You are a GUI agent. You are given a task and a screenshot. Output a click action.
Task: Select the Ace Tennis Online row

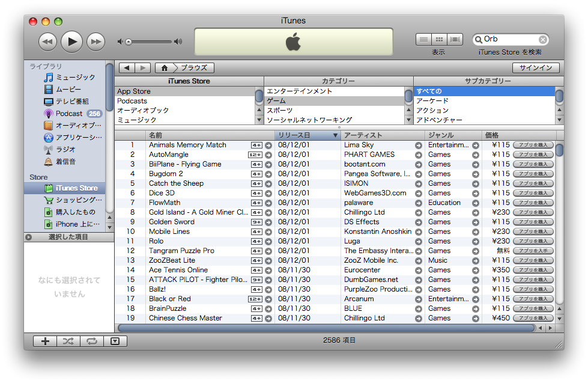click(x=335, y=270)
